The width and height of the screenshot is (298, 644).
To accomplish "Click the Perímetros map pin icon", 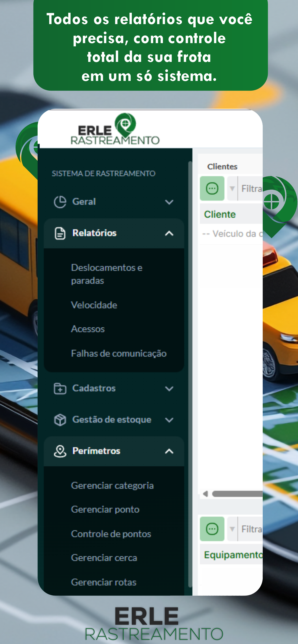I will pos(60,451).
